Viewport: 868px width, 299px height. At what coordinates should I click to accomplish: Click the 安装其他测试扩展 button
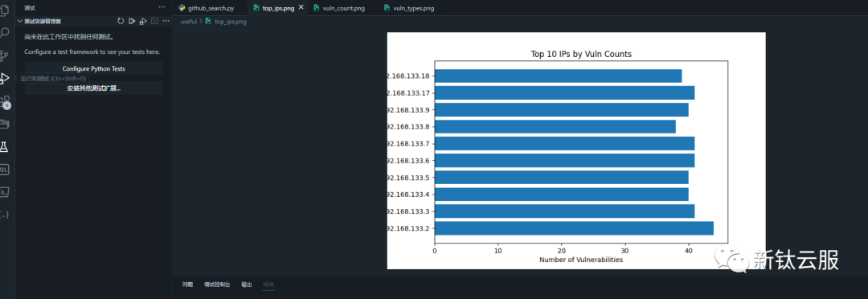93,88
